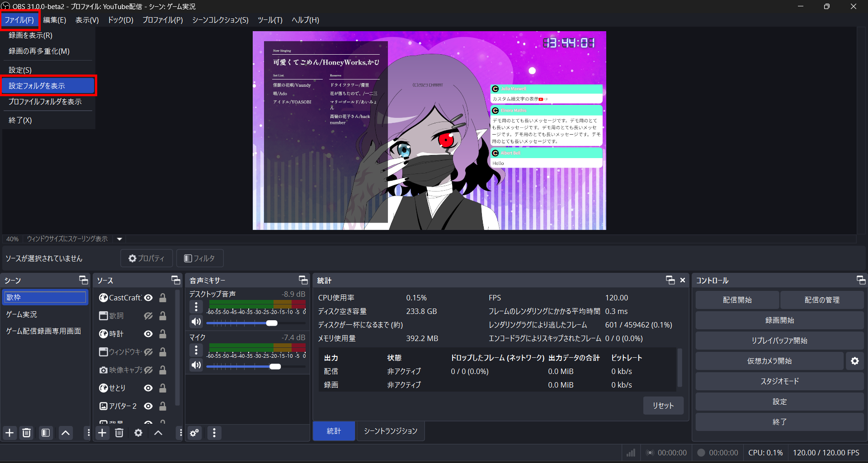This screenshot has width=868, height=463.
Task: Close the 統計 dock panel
Action: [x=683, y=280]
